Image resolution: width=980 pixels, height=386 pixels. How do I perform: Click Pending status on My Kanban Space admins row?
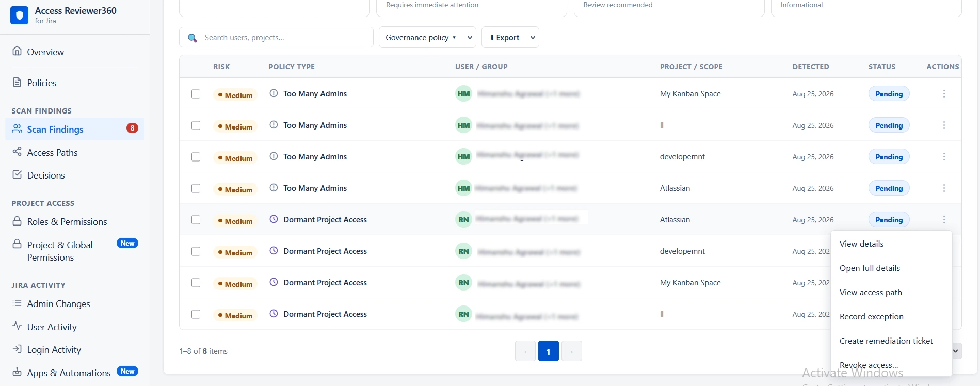[889, 94]
